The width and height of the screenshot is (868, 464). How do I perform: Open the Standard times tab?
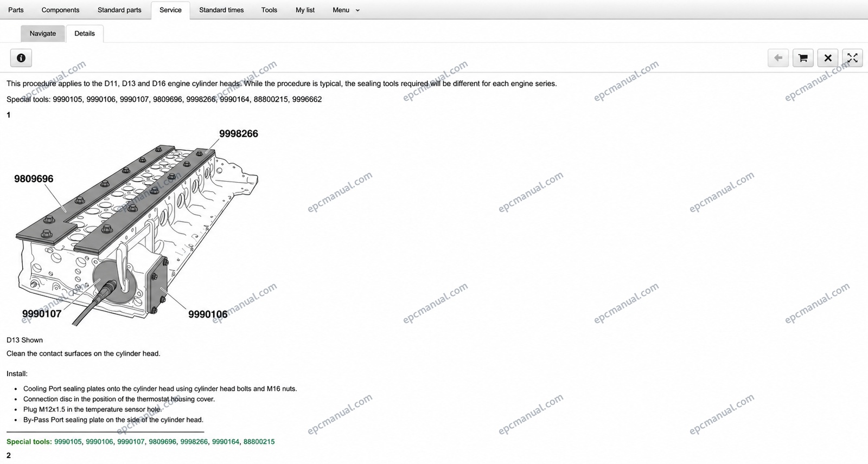pos(221,10)
